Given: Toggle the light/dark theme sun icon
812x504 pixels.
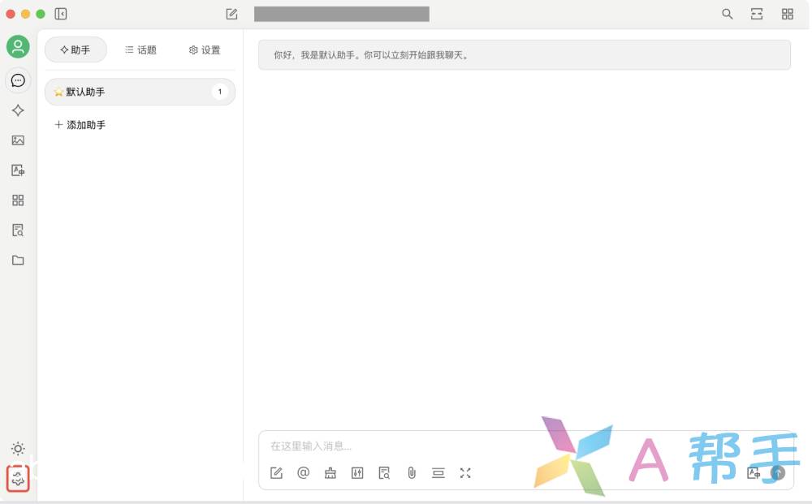Looking at the screenshot, I should (18, 449).
